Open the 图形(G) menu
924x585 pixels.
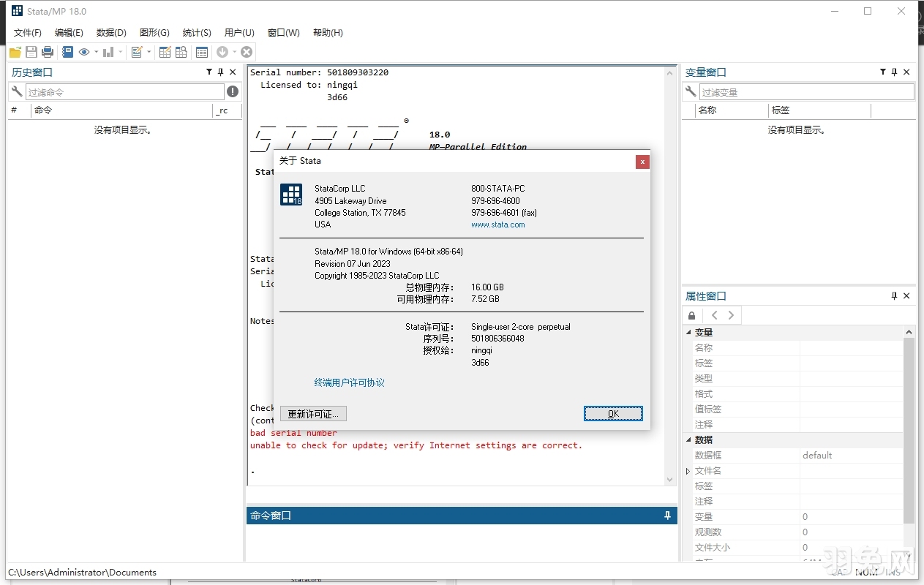coord(154,32)
